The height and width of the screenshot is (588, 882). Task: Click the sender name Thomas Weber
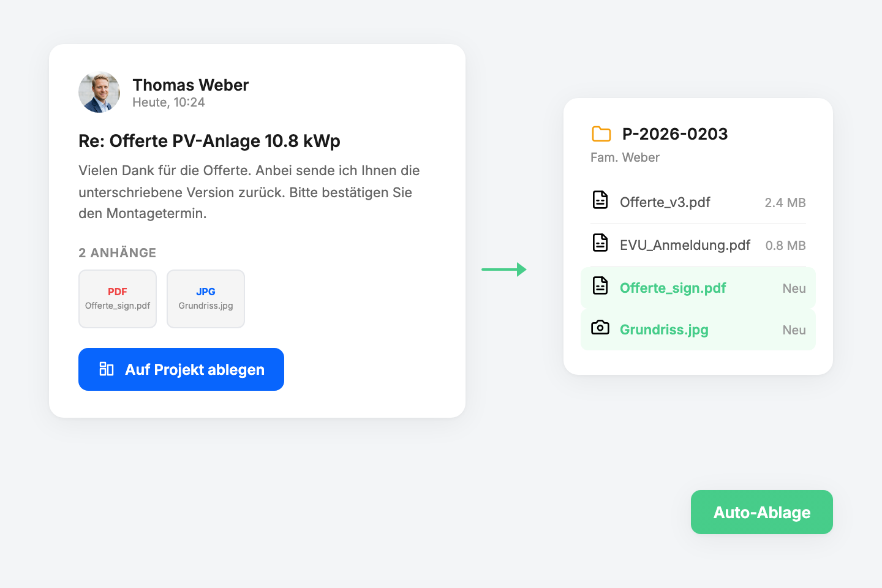[190, 85]
